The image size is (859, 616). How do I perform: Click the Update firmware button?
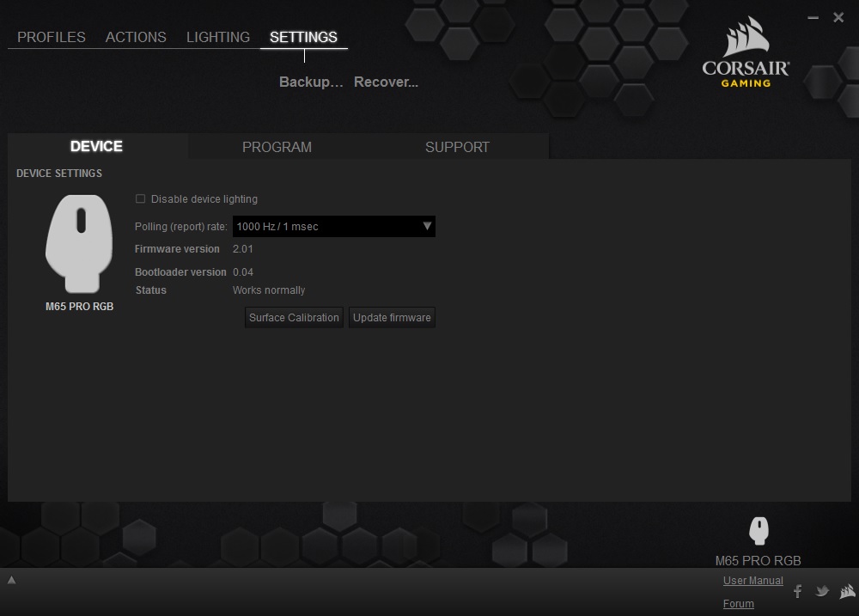click(392, 317)
